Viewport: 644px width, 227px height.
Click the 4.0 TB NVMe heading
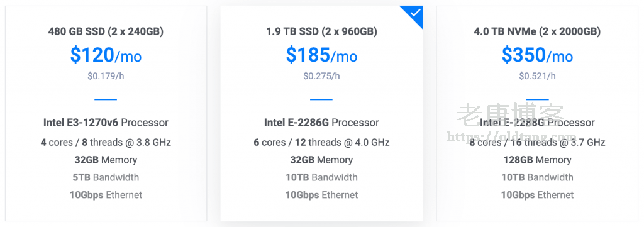pyautogui.click(x=537, y=31)
